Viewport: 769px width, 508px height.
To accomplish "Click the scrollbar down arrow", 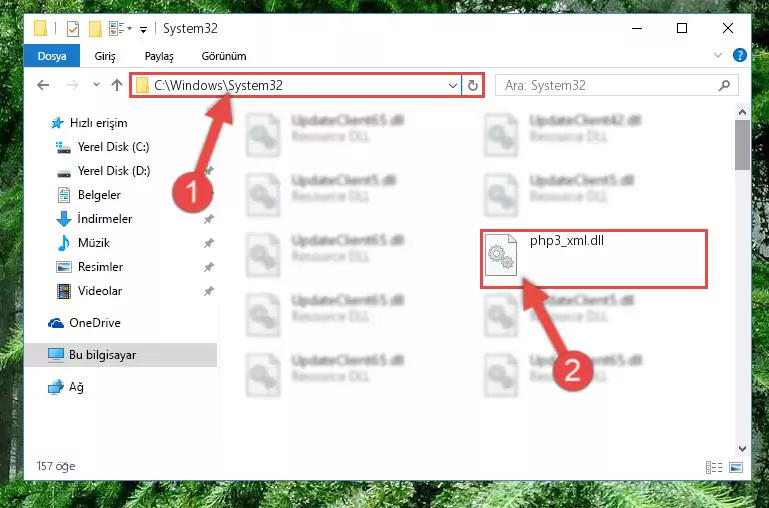I will pos(743,449).
